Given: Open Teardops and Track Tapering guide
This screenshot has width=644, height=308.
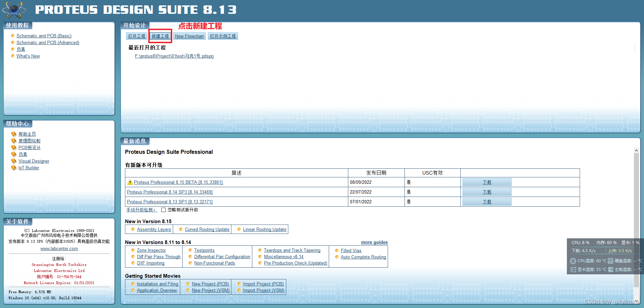Looking at the screenshot, I should coord(292,250).
